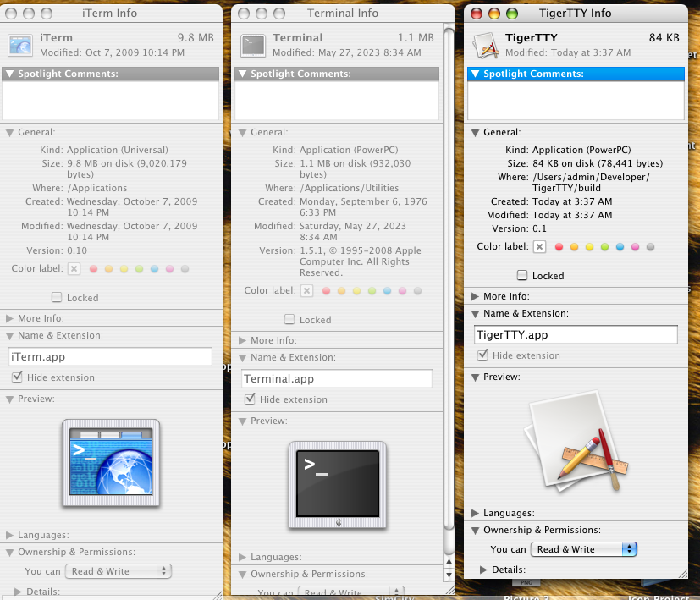Image resolution: width=700 pixels, height=600 pixels.
Task: Select purple color label in Terminal Info
Action: click(402, 290)
